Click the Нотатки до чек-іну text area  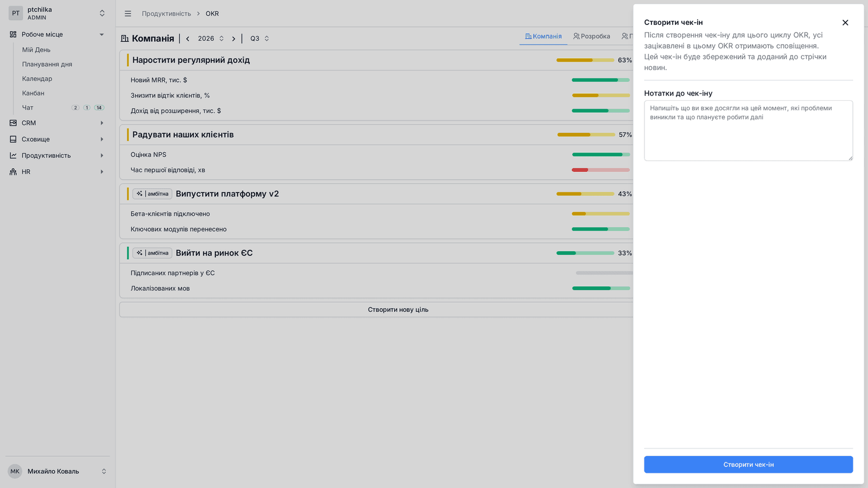(x=748, y=131)
